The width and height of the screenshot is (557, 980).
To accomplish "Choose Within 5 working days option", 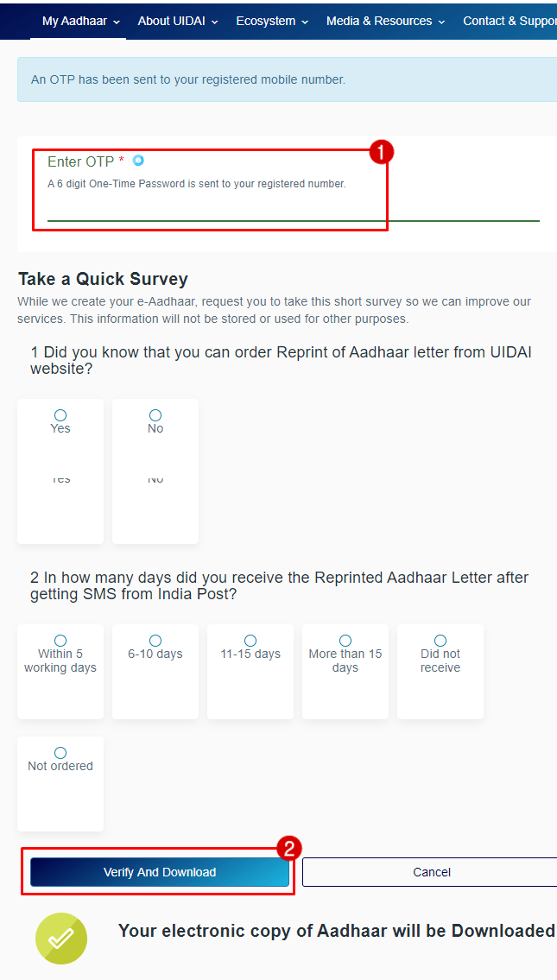I will 60,640.
